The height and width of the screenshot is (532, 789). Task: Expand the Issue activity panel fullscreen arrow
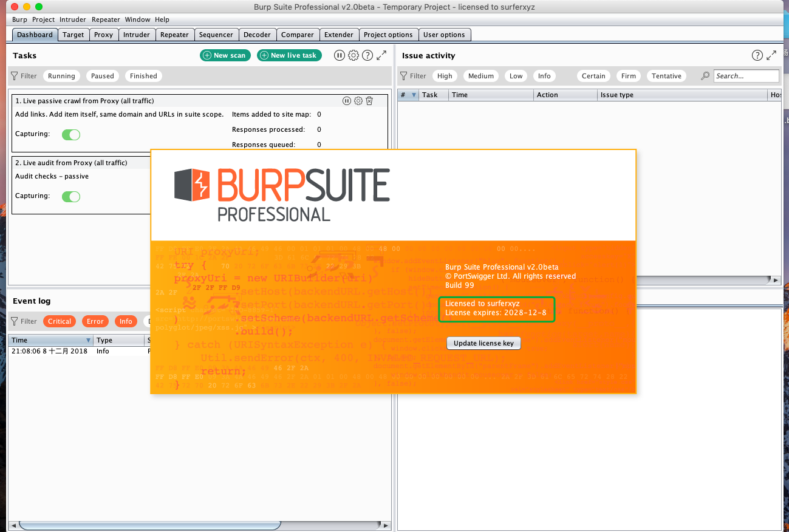click(771, 55)
